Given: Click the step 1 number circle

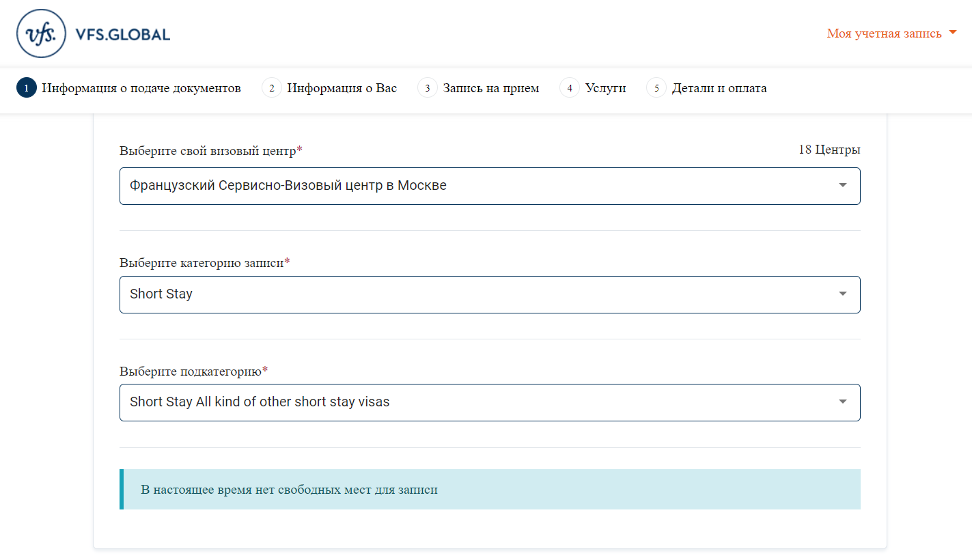Looking at the screenshot, I should tap(26, 88).
